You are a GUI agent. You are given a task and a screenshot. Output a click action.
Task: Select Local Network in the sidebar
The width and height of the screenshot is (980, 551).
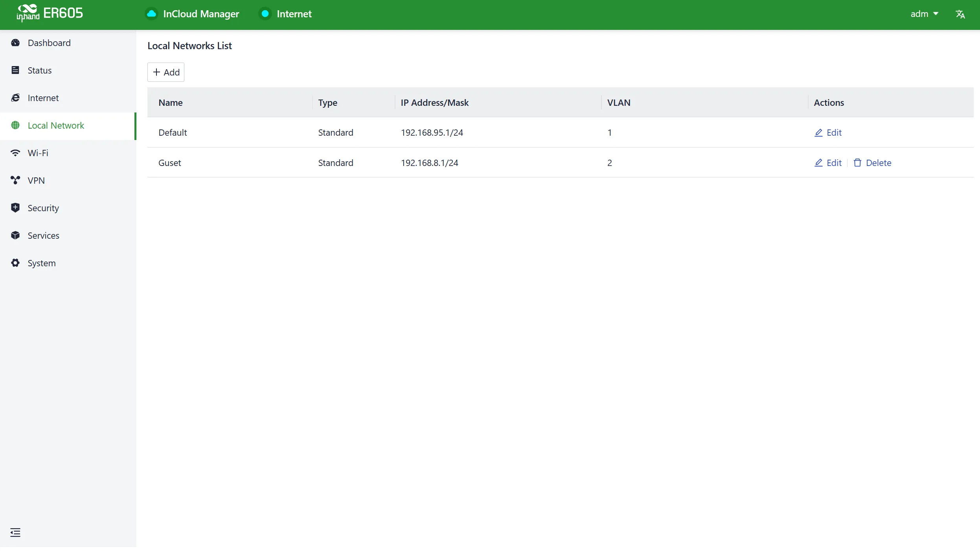(68, 125)
